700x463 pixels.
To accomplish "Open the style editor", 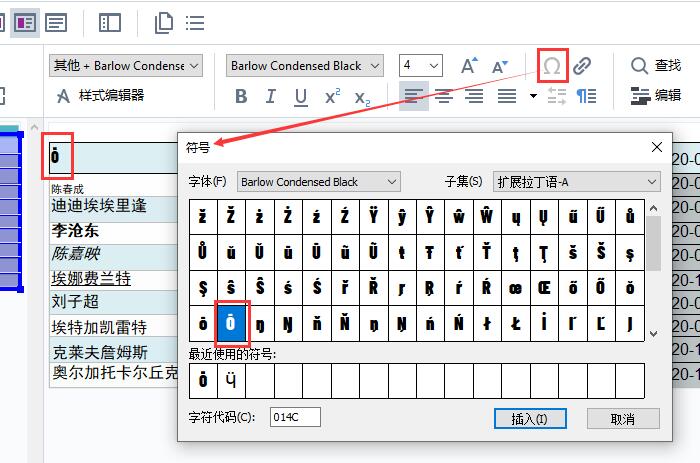I will 99,96.
